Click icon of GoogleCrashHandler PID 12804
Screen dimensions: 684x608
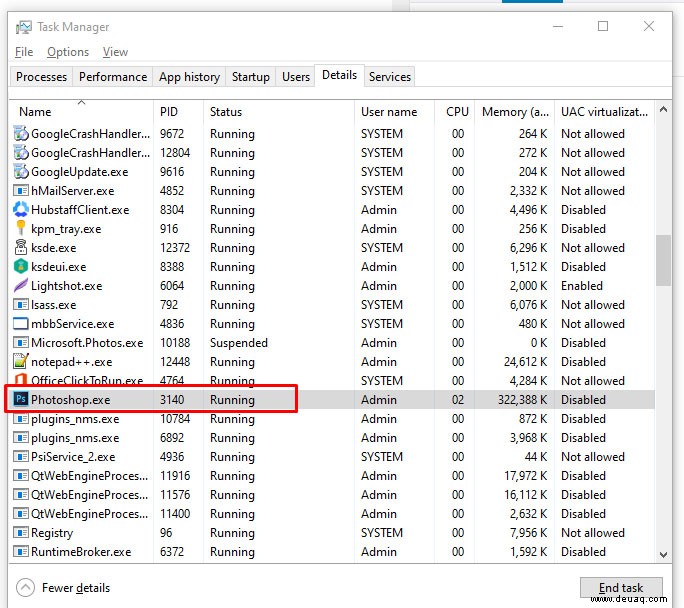pos(21,153)
